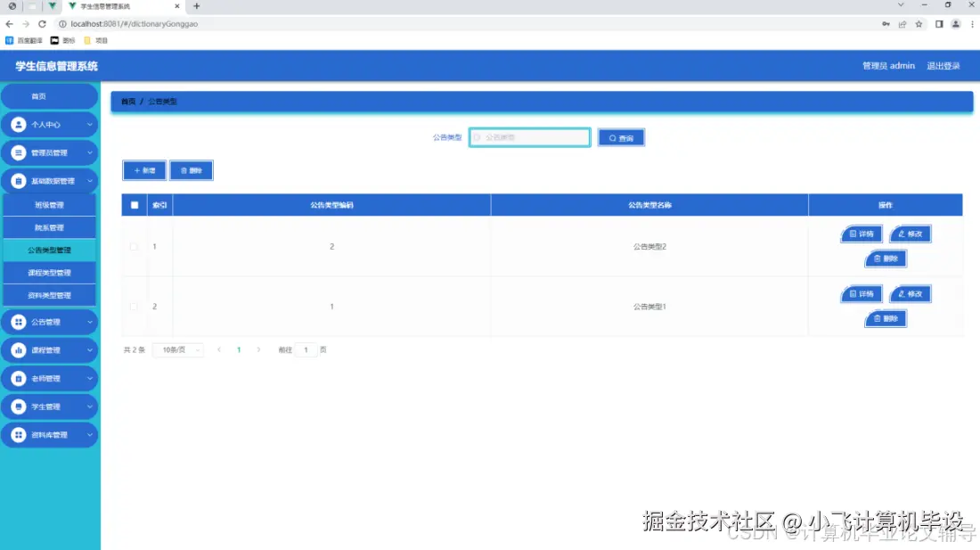Open the 项目 bookmark folder
This screenshot has height=550, width=980.
(95, 40)
